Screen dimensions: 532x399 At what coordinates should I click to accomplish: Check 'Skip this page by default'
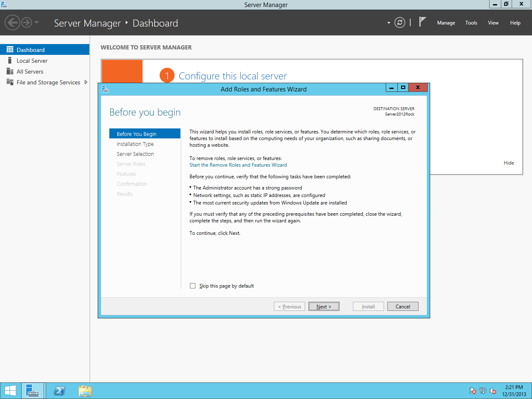[x=192, y=286]
